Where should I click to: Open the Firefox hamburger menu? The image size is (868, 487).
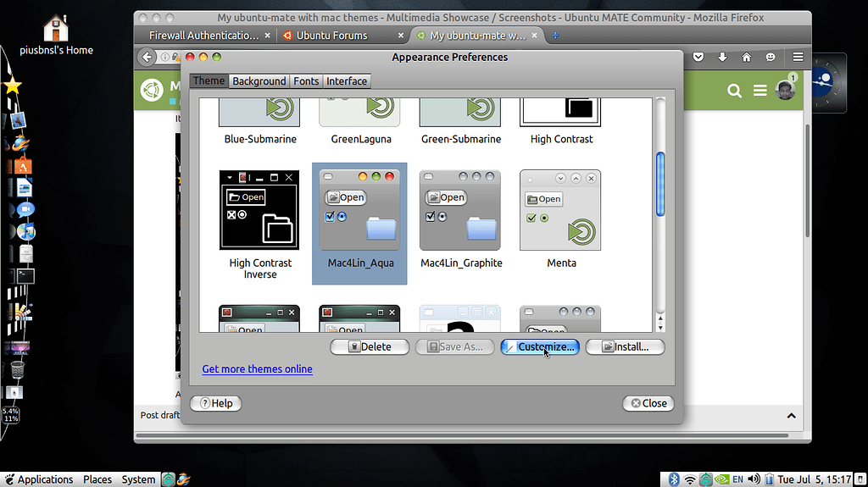tap(798, 57)
